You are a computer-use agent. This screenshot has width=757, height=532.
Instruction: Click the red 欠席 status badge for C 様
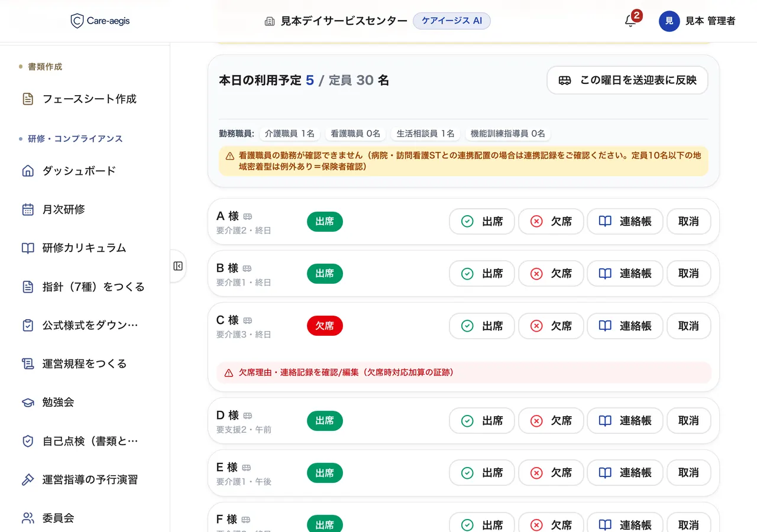tap(325, 326)
